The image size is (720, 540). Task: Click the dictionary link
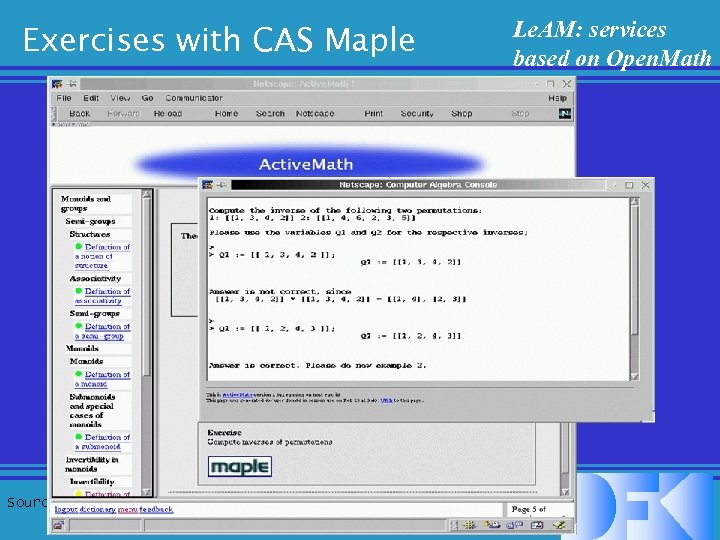98,509
